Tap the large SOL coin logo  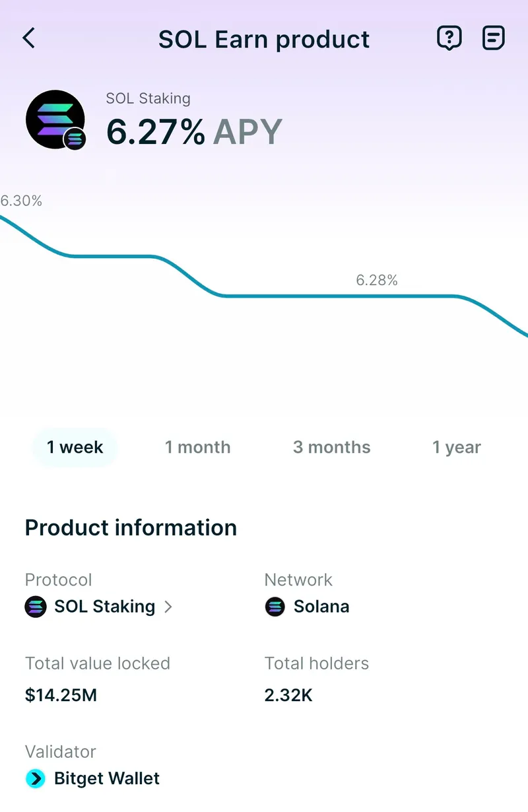pyautogui.click(x=55, y=119)
